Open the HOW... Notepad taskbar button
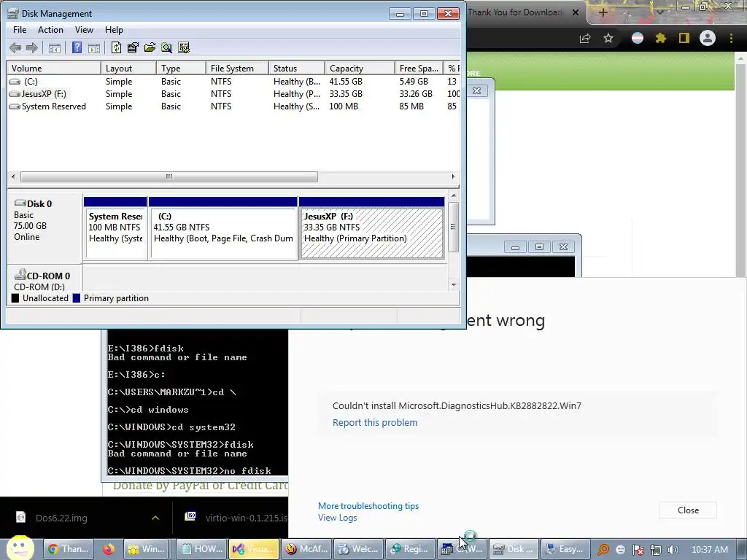 click(201, 549)
